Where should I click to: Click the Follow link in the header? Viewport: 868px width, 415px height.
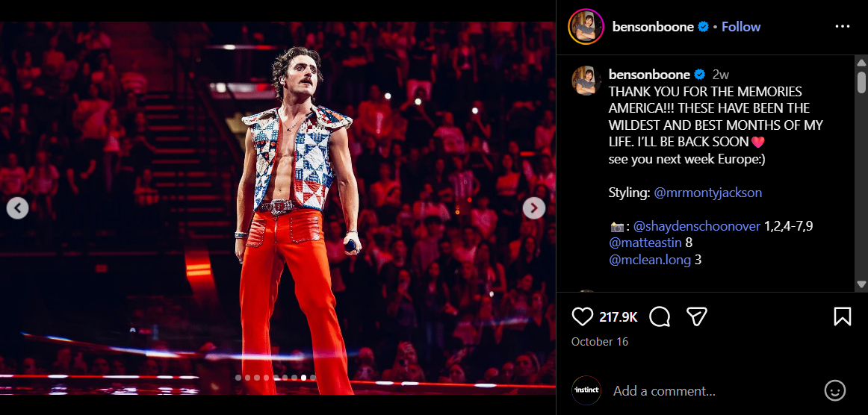coord(741,27)
